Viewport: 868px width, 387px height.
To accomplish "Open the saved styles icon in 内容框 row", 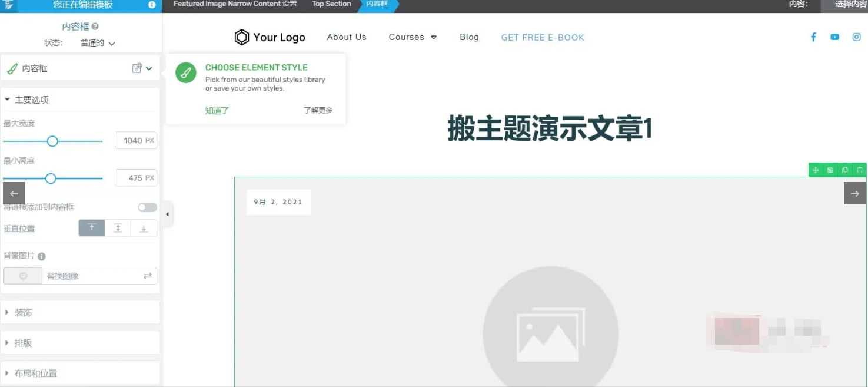I will tap(137, 68).
